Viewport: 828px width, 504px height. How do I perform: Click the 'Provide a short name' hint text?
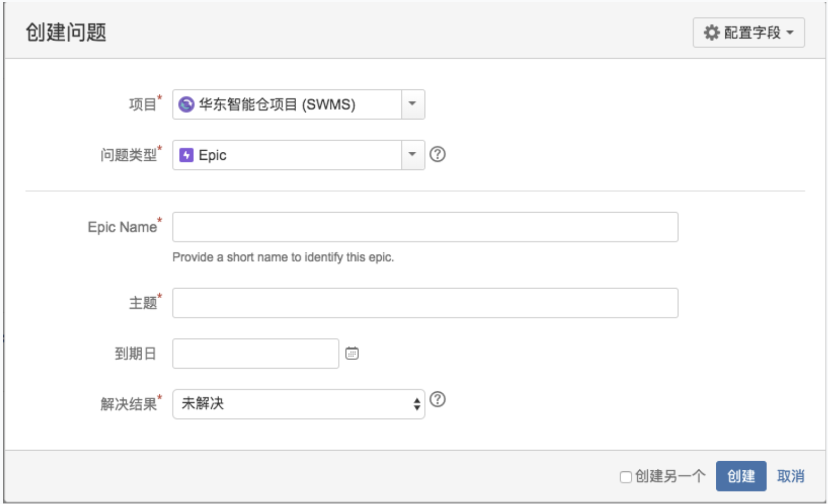(x=283, y=257)
